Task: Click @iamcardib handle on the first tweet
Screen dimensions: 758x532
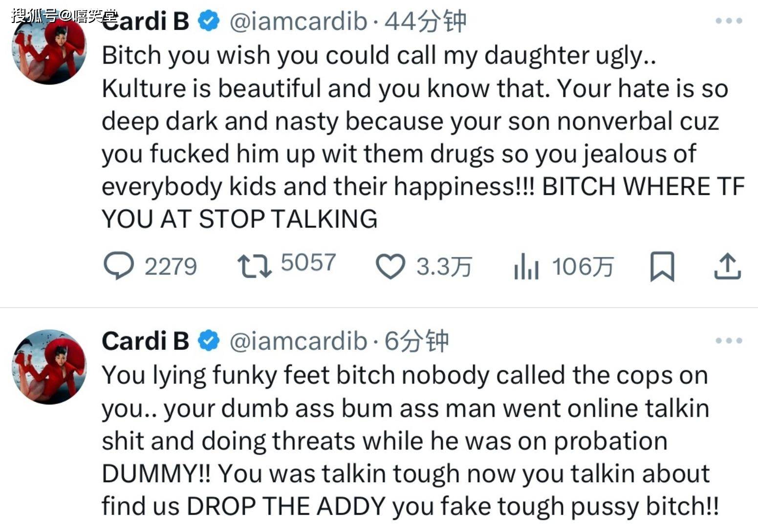Action: (x=298, y=21)
